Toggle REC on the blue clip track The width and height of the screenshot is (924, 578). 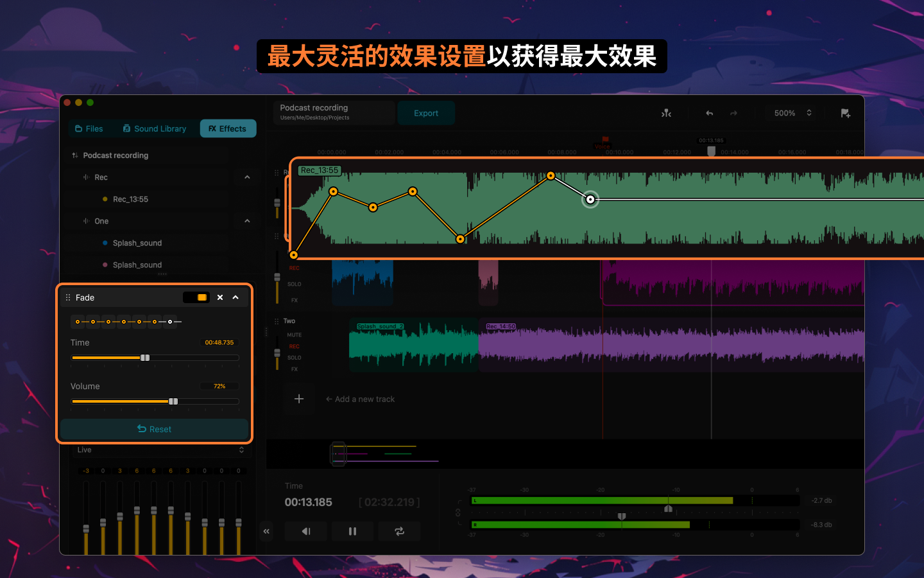pos(295,268)
